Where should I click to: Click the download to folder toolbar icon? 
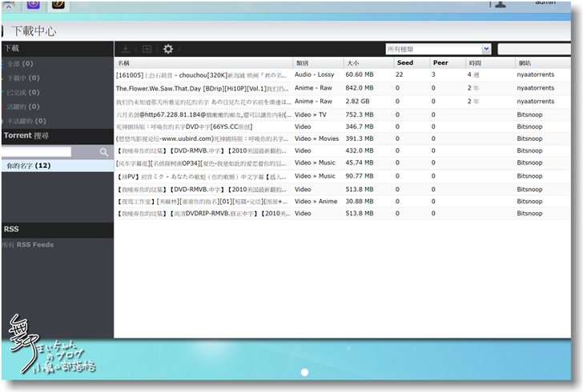(x=147, y=49)
